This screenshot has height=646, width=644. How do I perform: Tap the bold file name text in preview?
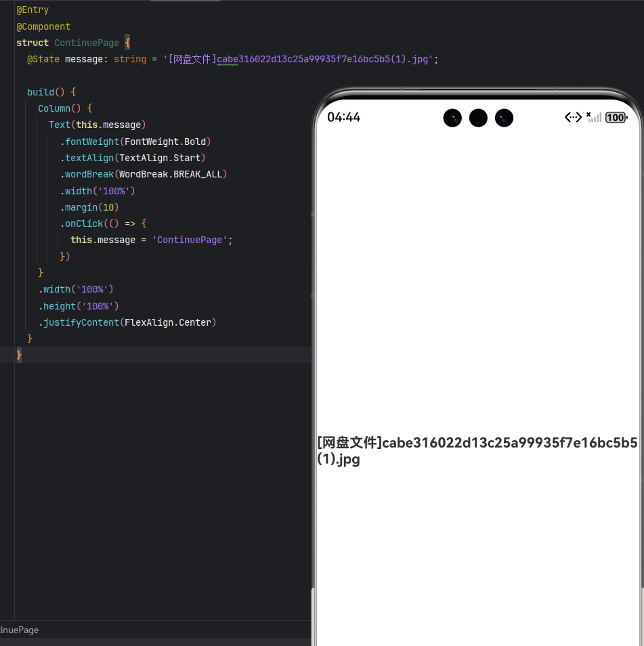click(477, 451)
